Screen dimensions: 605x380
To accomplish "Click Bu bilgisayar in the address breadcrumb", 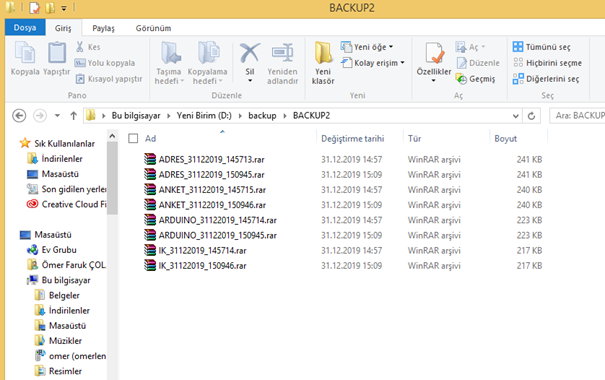I will (x=136, y=116).
